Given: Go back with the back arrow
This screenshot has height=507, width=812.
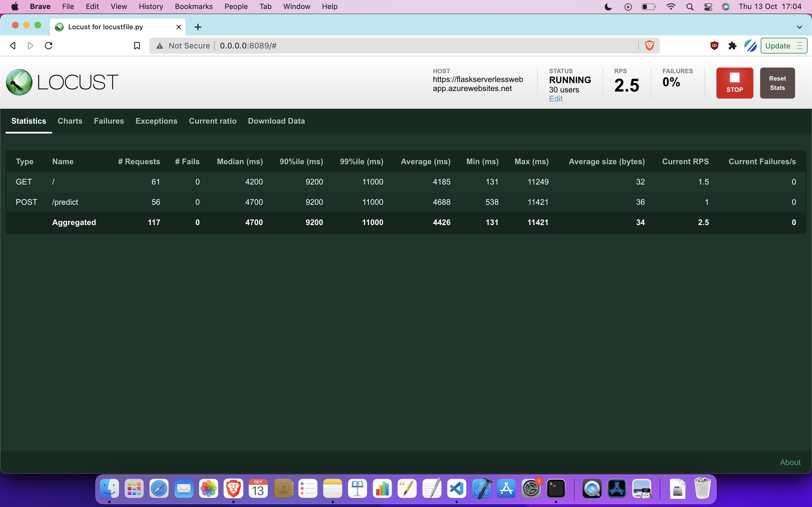Looking at the screenshot, I should [x=13, y=46].
